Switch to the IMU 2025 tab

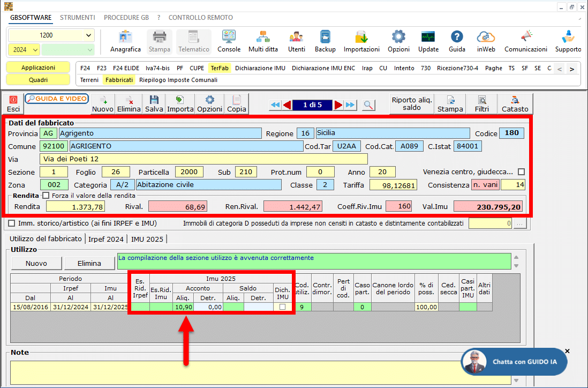point(147,239)
